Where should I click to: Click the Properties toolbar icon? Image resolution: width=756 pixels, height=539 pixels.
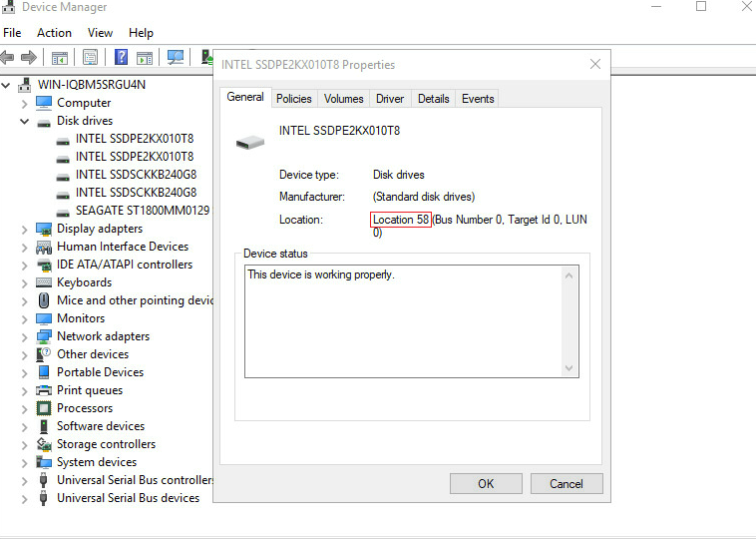point(90,58)
